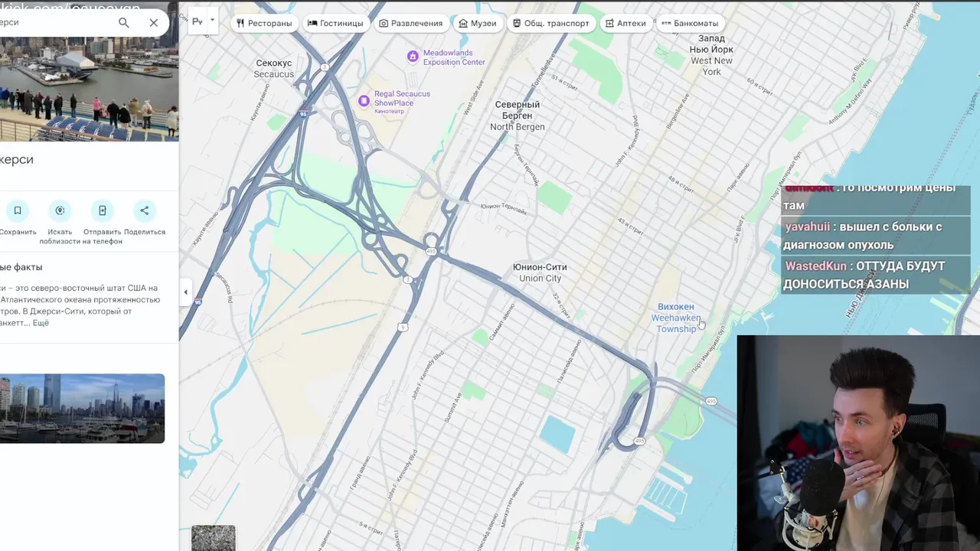Select the Рестораны filter chip
Viewport: 980px width, 551px height.
(x=264, y=23)
